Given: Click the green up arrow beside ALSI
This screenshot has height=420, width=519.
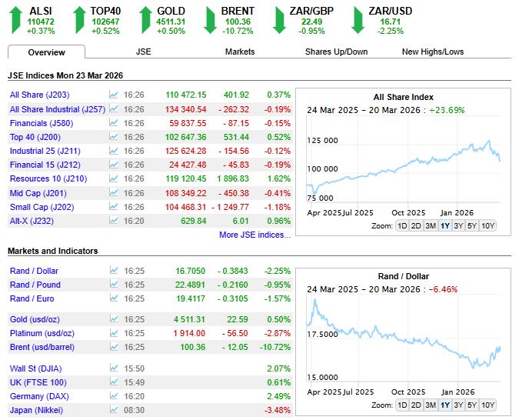Looking at the screenshot, I should pyautogui.click(x=15, y=20).
